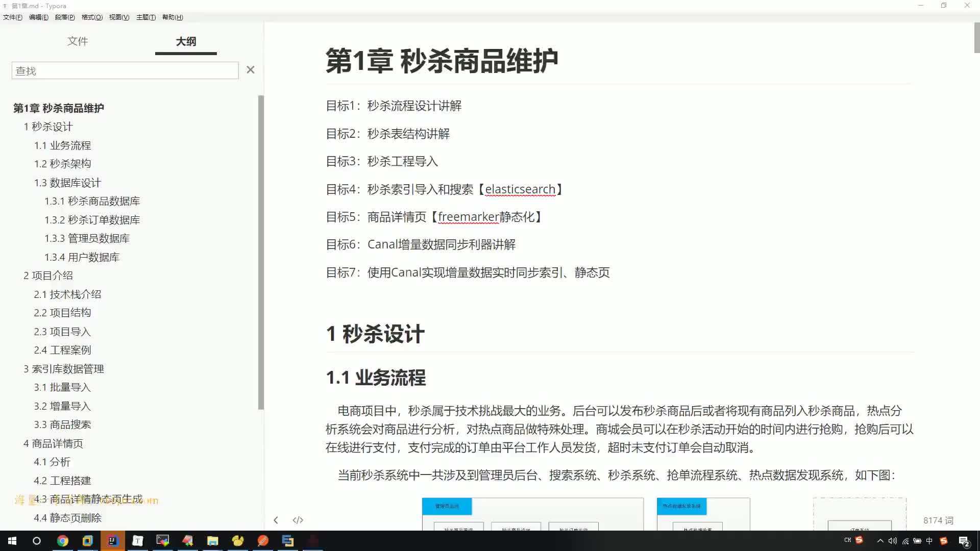Screen dimensions: 980x551
Task: Toggle source code mode icon
Action: tap(298, 520)
